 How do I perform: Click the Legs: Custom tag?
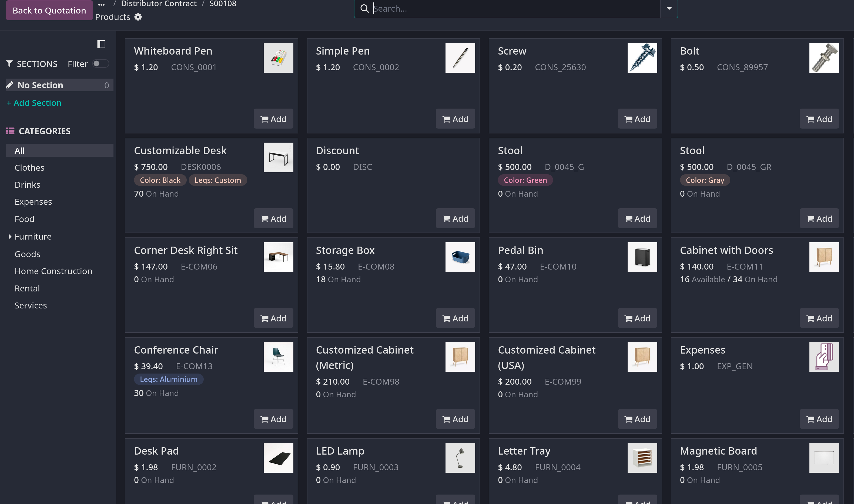point(218,180)
